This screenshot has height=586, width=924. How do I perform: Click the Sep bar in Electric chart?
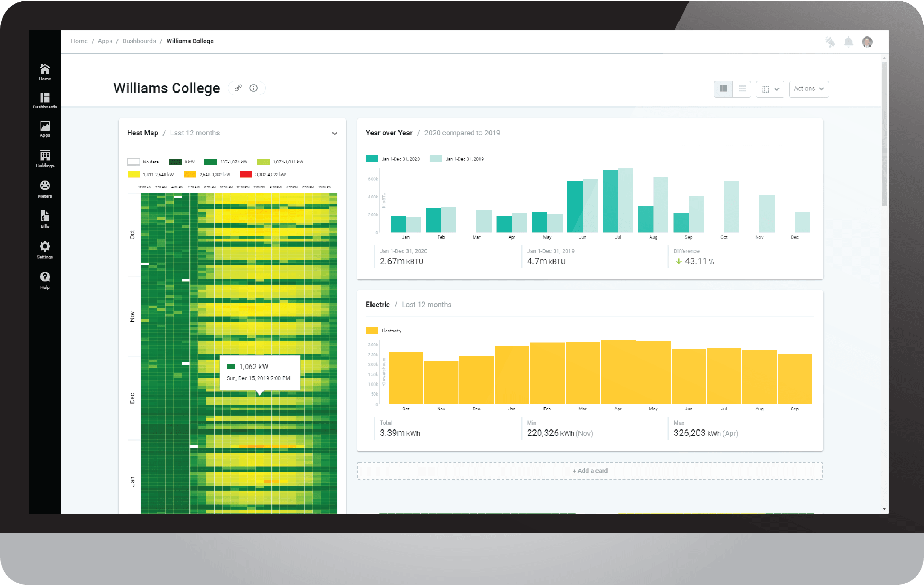[x=795, y=379]
